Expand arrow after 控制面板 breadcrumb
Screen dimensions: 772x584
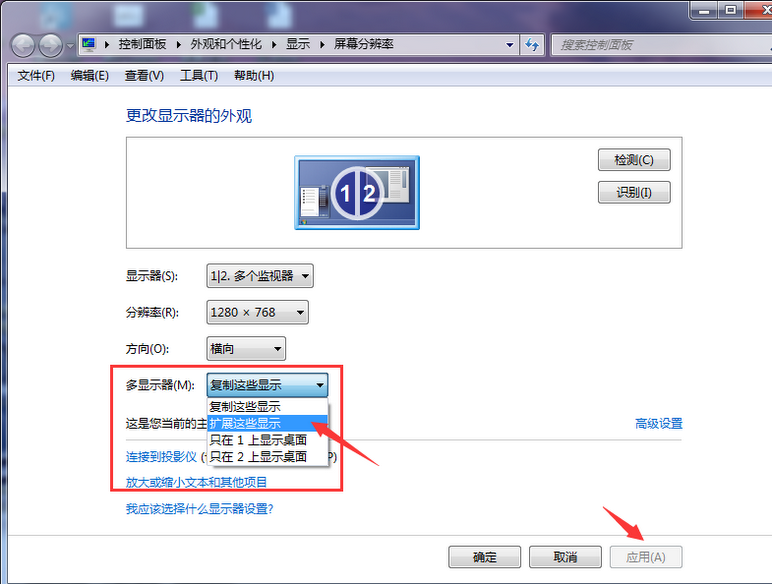click(179, 45)
